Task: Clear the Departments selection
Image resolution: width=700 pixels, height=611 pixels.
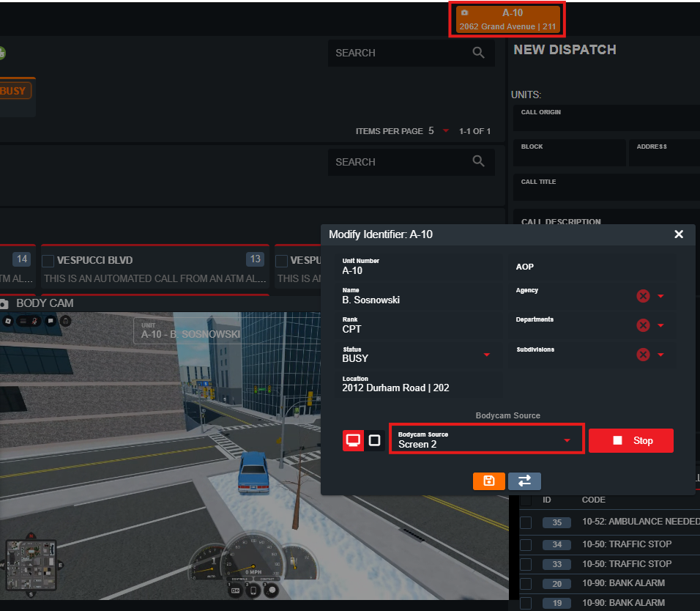Action: tap(643, 325)
